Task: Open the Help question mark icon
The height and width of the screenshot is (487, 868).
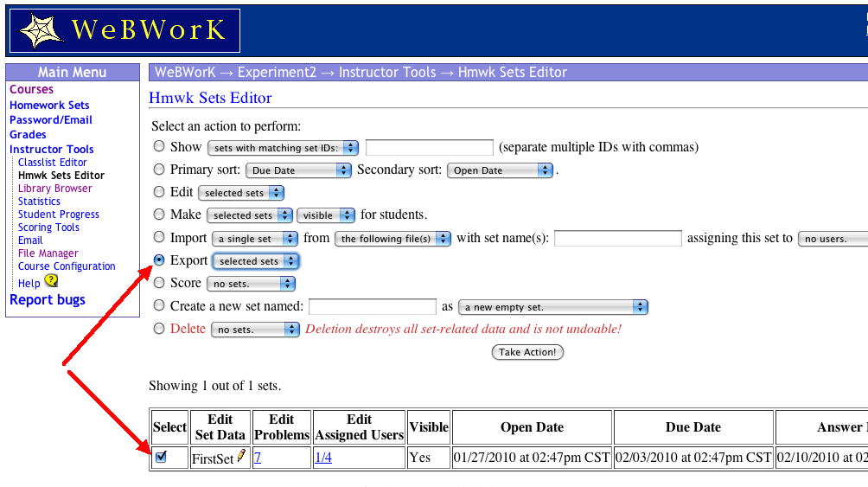Action: 51,280
